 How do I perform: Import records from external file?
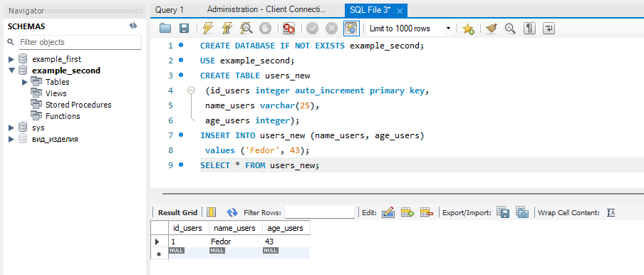coord(522,212)
